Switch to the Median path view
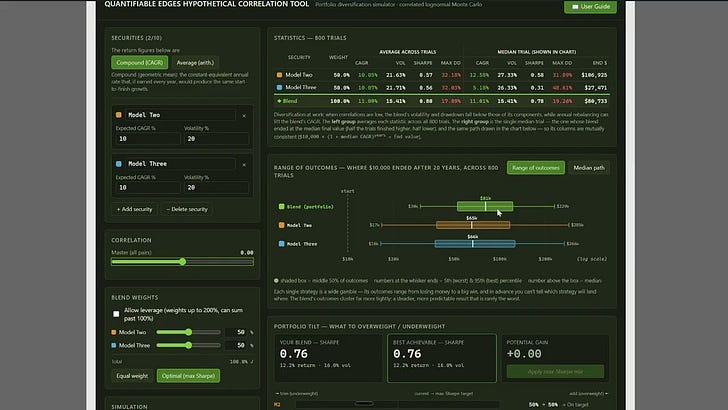Screen dimensions: 728x410 [x=589, y=168]
